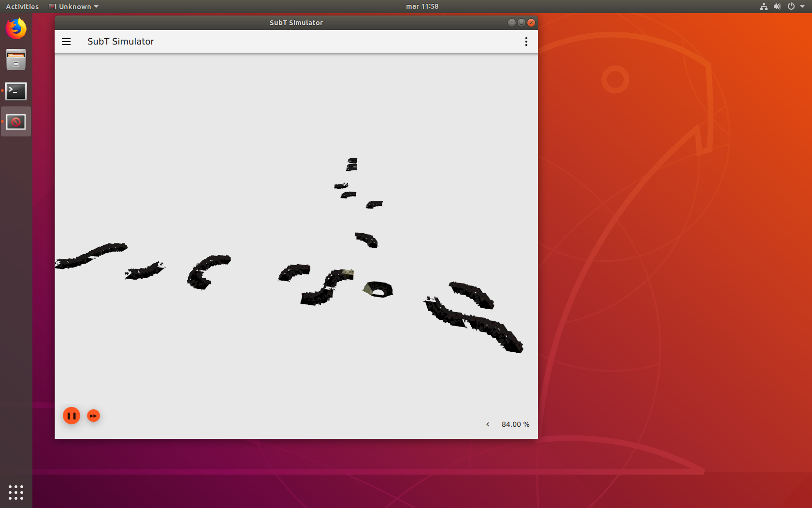Maximize the SubT Simulator window
The width and height of the screenshot is (812, 508).
[521, 23]
